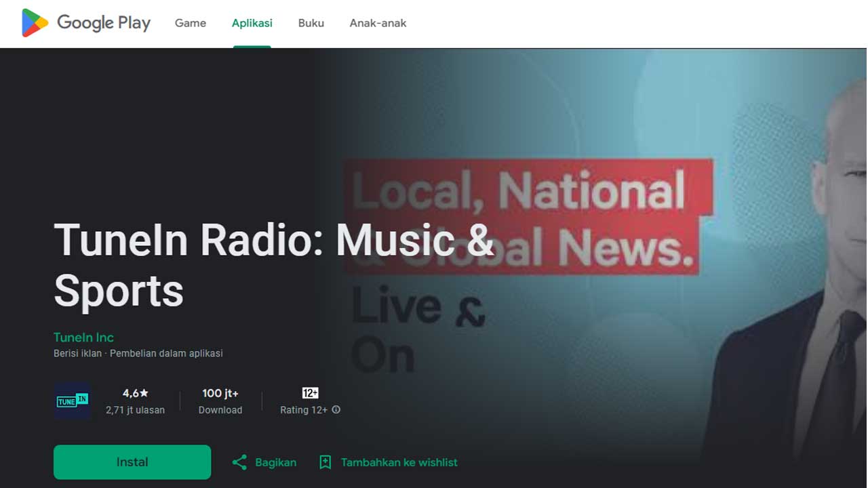
Task: Click the Berisi iklan text
Action: [77, 353]
